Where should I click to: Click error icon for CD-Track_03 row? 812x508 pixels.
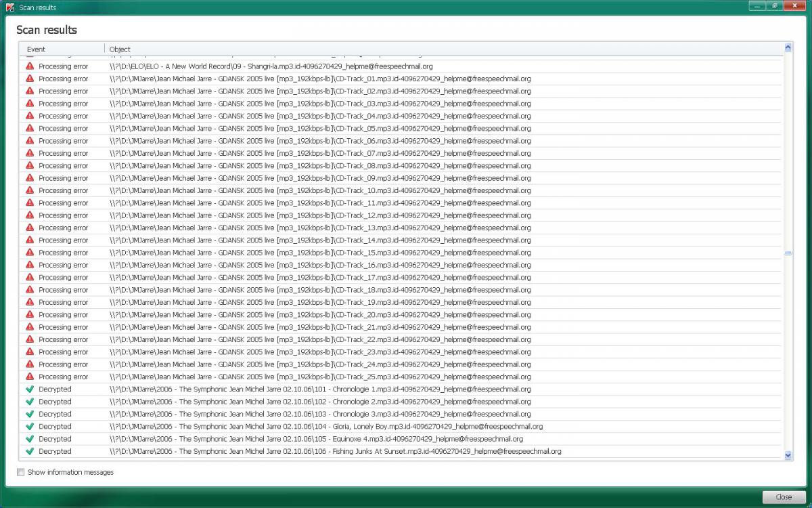(x=30, y=104)
